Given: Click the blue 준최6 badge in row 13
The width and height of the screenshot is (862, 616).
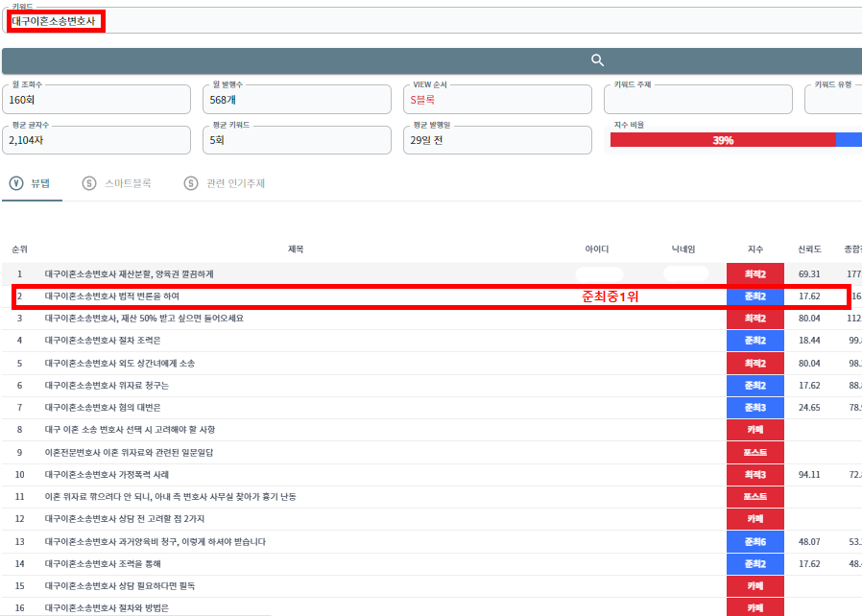Looking at the screenshot, I should (x=754, y=541).
